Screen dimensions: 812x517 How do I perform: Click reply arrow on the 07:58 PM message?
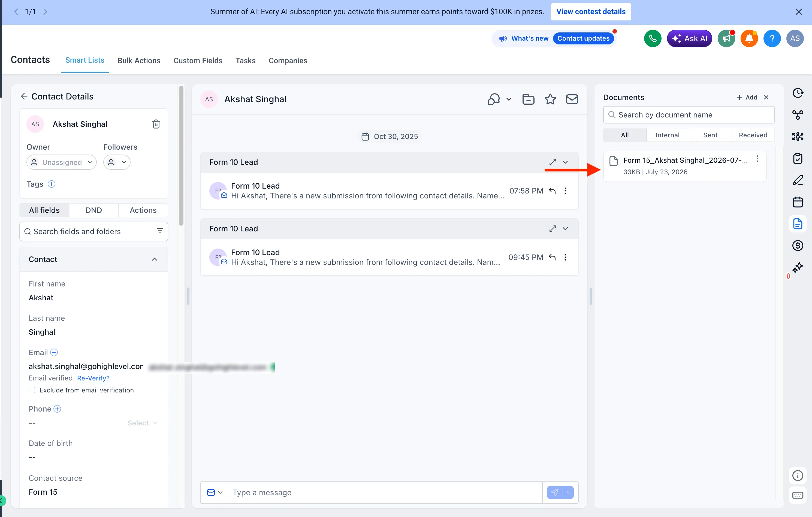(x=552, y=191)
